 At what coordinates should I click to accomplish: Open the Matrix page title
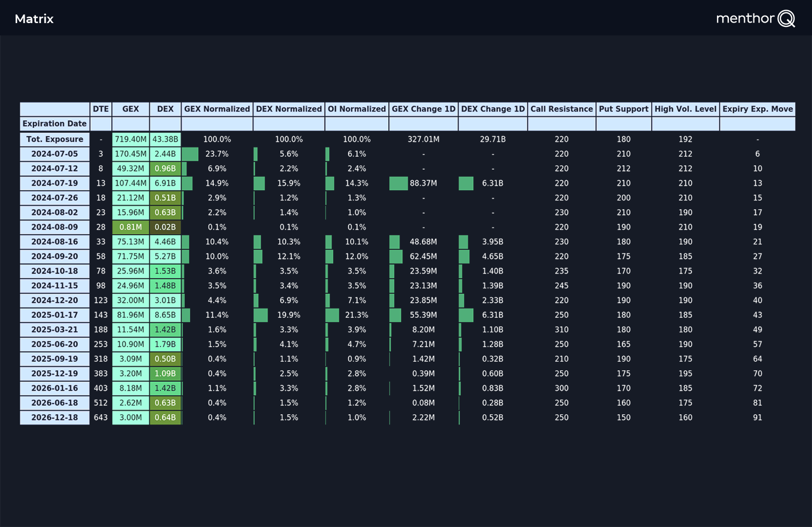34,19
